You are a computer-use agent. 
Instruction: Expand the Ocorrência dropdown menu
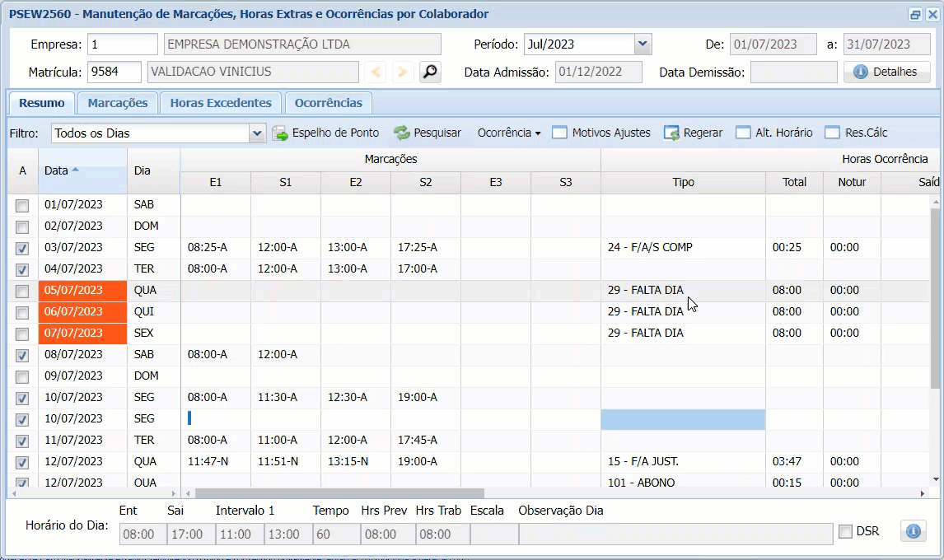click(x=509, y=133)
